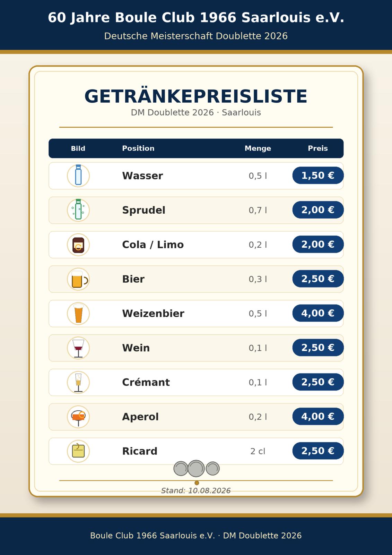Viewport: 392px width, 555px height.
Task: Click the three boule balls graphic
Action: coord(197,469)
